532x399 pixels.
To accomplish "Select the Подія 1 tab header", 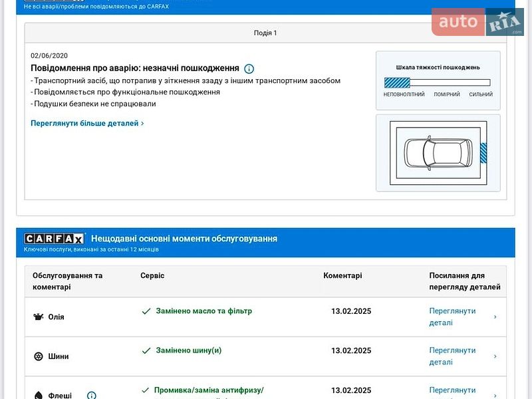I will (265, 33).
